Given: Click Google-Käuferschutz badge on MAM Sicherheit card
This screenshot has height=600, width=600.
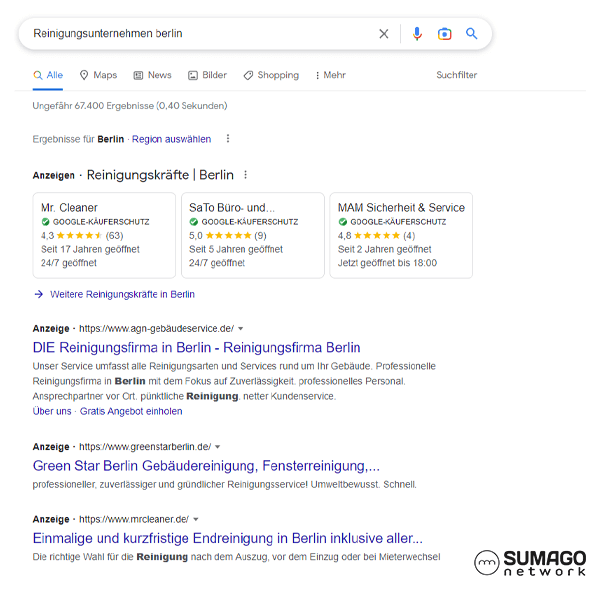Looking at the screenshot, I should [392, 222].
